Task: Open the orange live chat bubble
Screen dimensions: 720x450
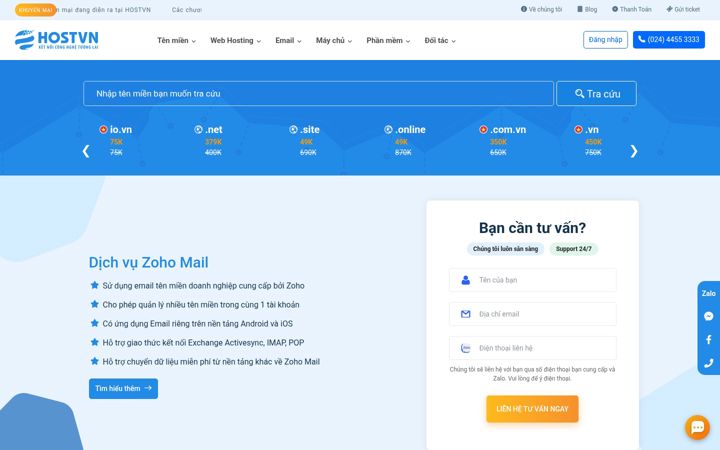Action: (x=698, y=428)
